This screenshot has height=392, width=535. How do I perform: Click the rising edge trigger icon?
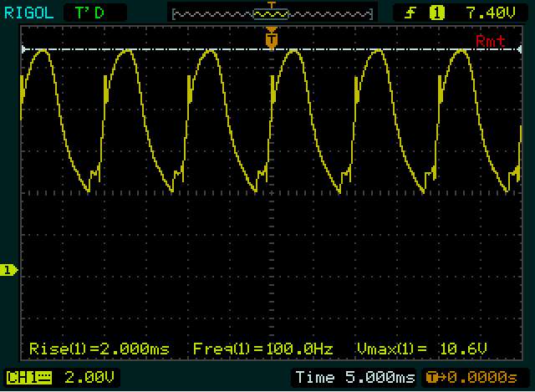coord(410,13)
